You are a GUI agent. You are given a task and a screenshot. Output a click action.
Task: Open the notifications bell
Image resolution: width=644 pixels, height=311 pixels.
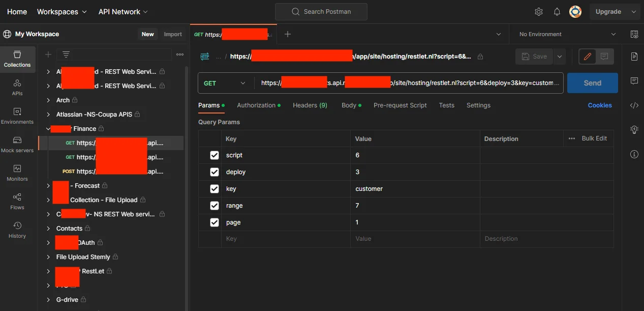coord(557,12)
